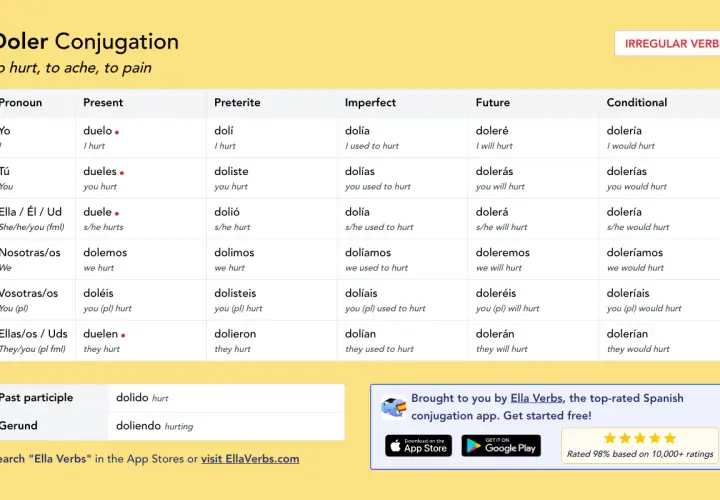Open the Google Play download badge

pyautogui.click(x=501, y=446)
